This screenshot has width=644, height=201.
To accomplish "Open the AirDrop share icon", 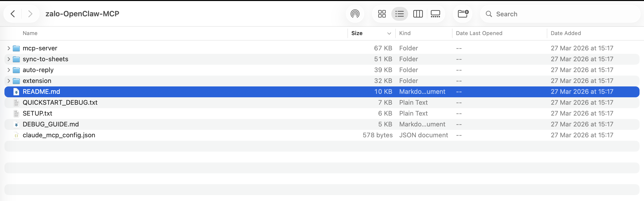I will 355,14.
